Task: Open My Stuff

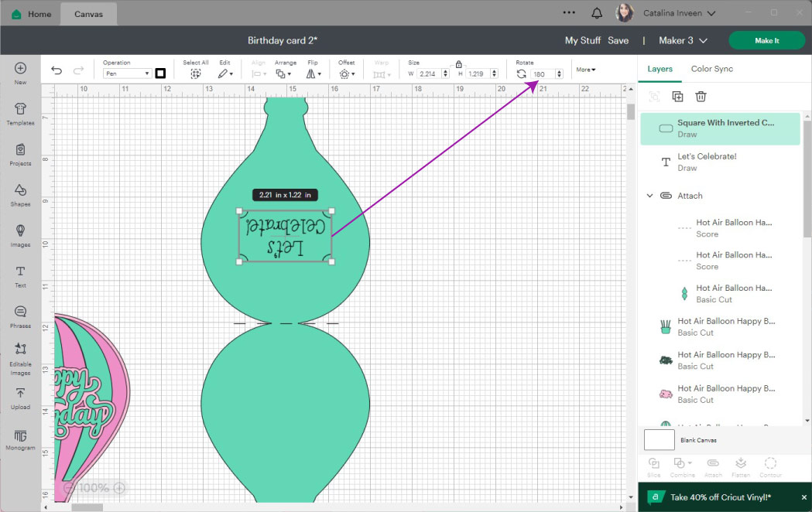Action: pyautogui.click(x=583, y=40)
